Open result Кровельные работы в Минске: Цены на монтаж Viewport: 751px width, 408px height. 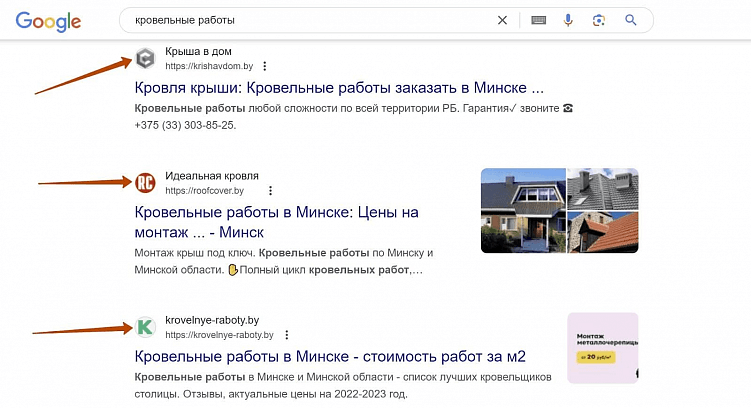(x=276, y=222)
